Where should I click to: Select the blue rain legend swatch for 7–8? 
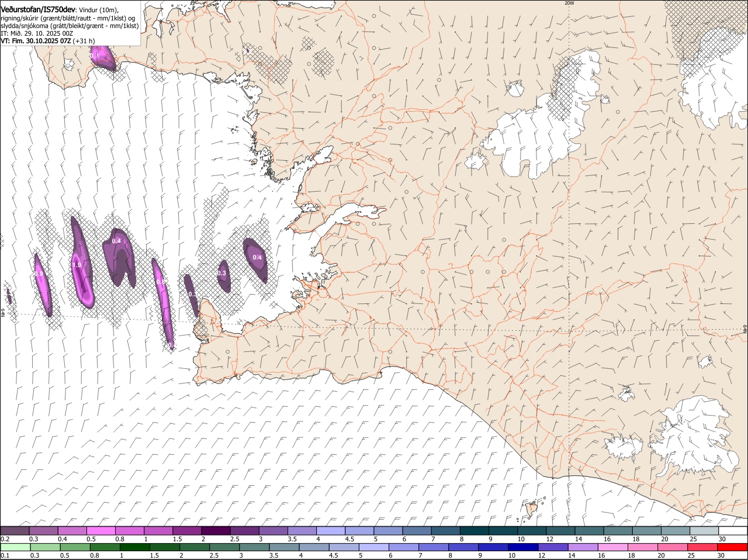pos(433,547)
